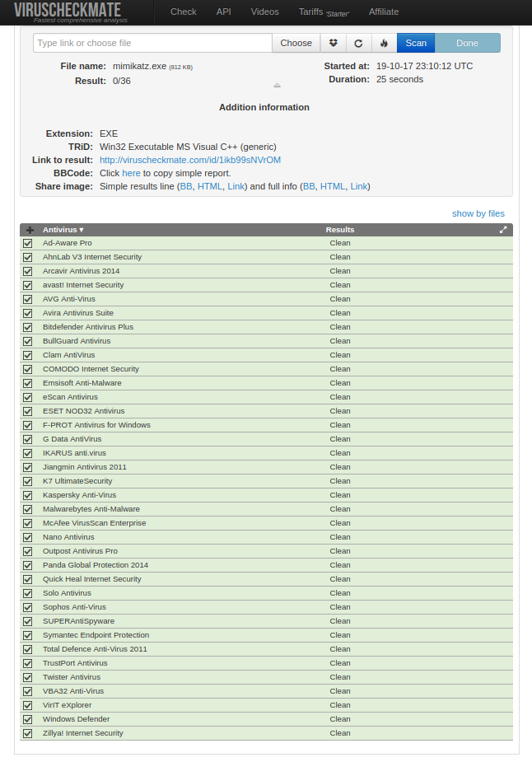Open the API page

[x=223, y=12]
